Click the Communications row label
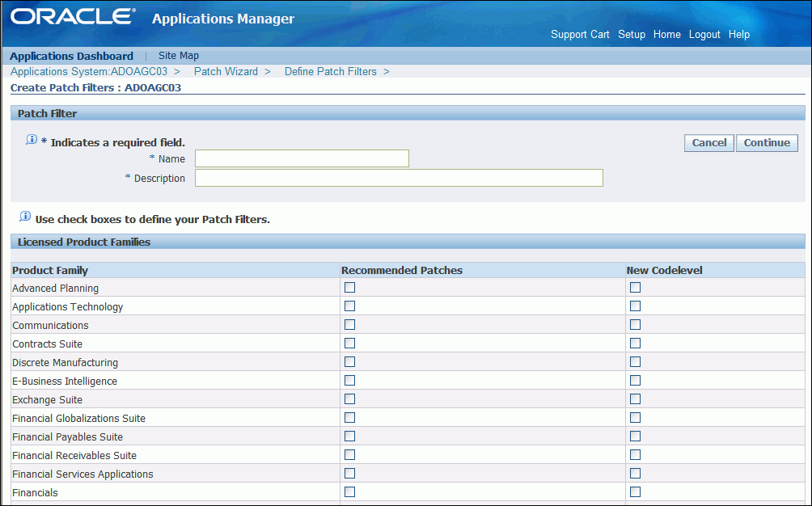 click(50, 326)
